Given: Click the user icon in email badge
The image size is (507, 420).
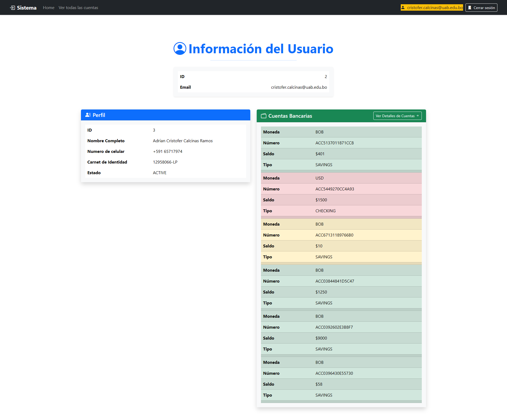Looking at the screenshot, I should point(403,7).
